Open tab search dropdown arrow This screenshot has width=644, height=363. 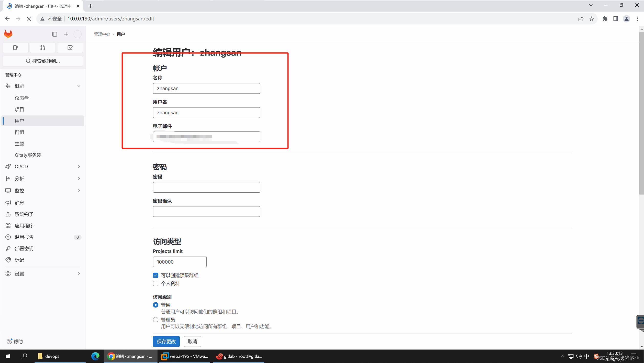[591, 5]
